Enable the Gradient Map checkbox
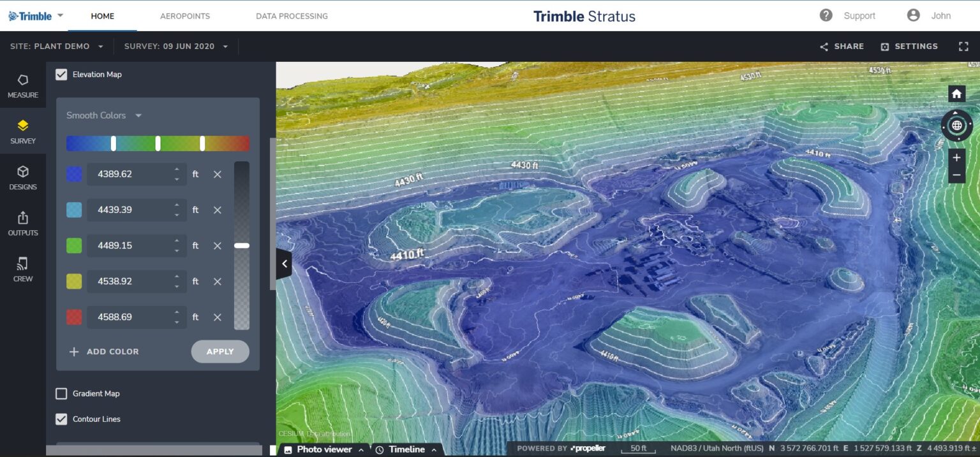The image size is (980, 457). [x=61, y=393]
